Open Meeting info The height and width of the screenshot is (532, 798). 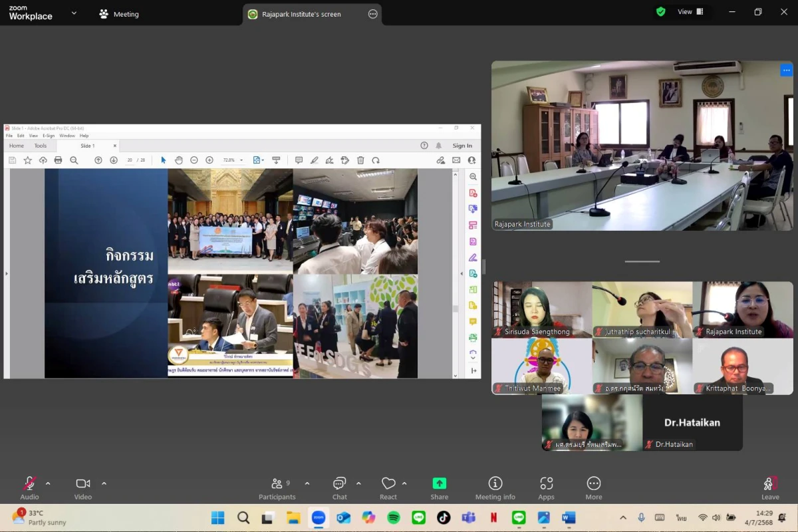(x=495, y=488)
